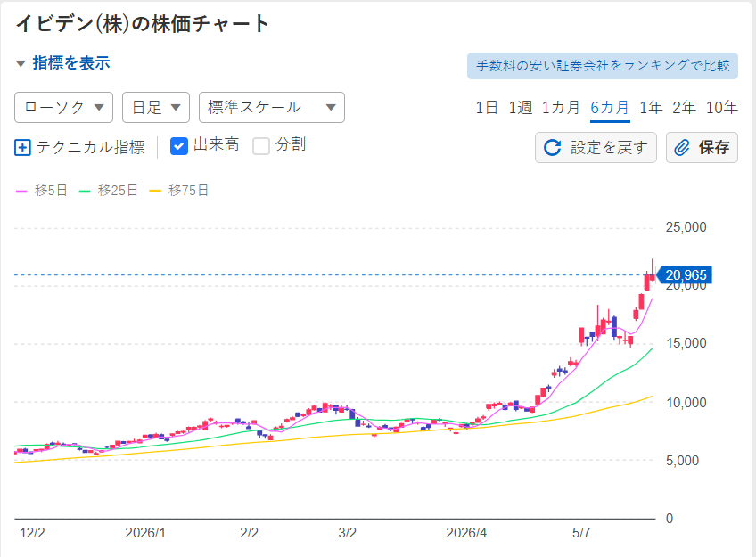The image size is (756, 557).
Task: Open the ローソク chart type dropdown
Action: (63, 108)
